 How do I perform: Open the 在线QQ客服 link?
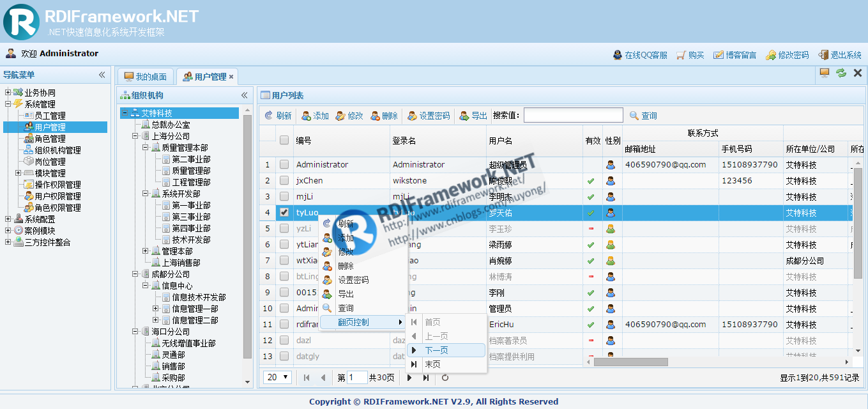click(x=640, y=55)
